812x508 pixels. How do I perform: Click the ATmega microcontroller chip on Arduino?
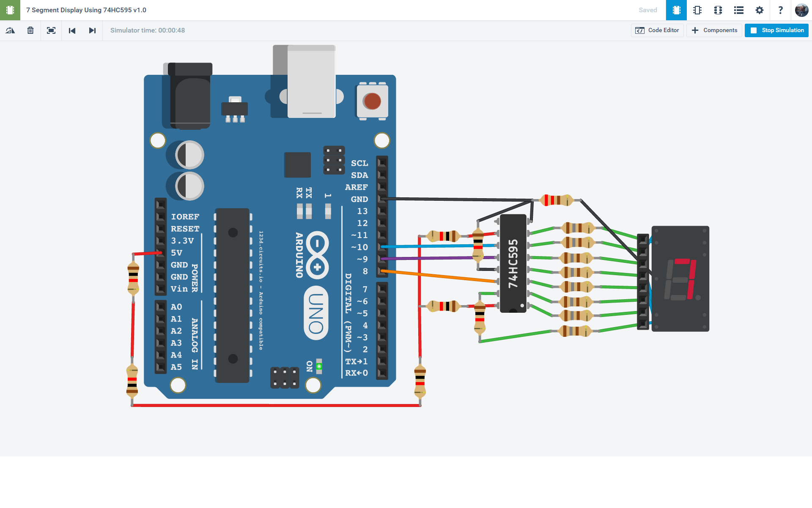coord(232,295)
